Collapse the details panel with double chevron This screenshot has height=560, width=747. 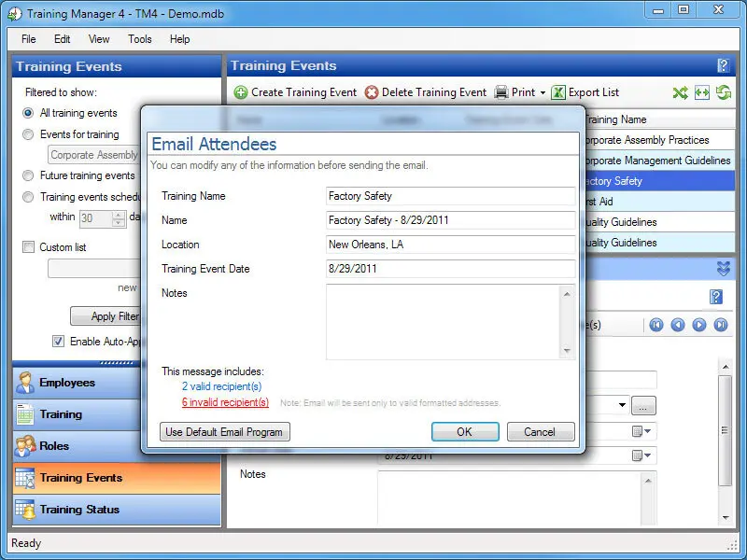[x=723, y=269]
